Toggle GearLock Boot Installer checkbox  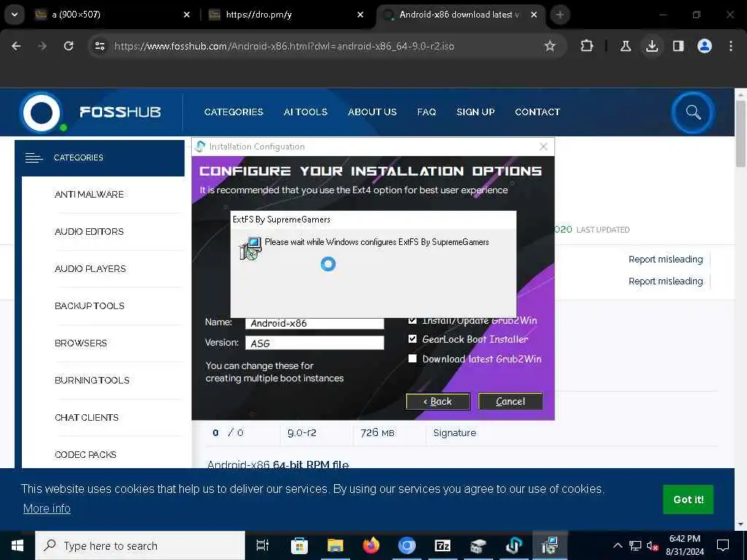click(413, 339)
